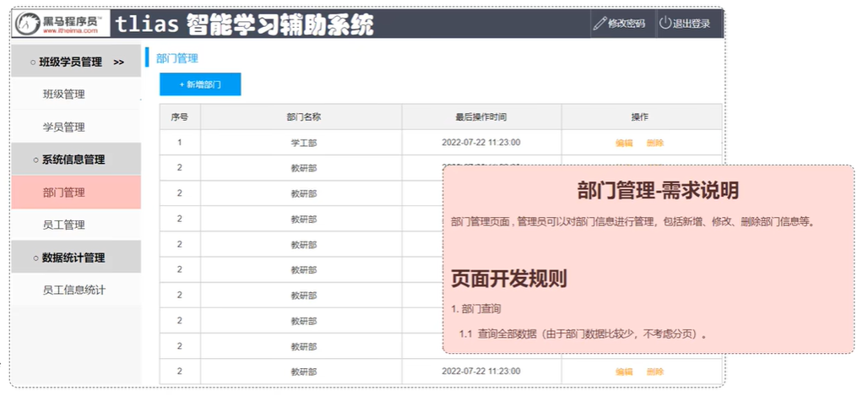Image resolution: width=868 pixels, height=396 pixels.
Task: Click the power icon beside 退出登录
Action: (x=665, y=24)
